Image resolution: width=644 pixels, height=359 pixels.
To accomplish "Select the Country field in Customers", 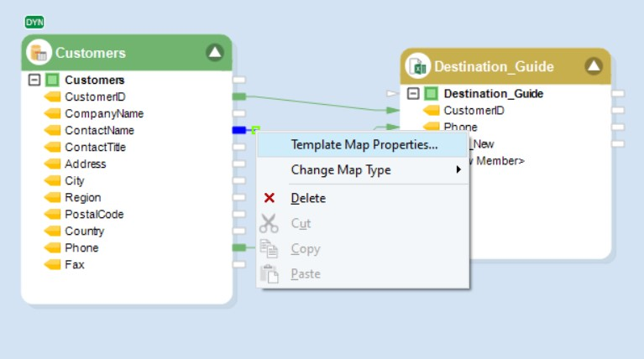I will [x=84, y=231].
